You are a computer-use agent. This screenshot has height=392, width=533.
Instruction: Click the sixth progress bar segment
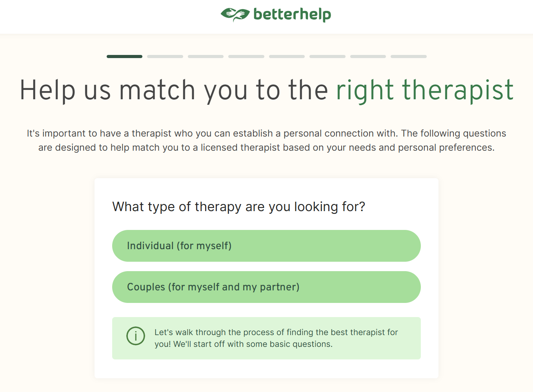point(327,56)
